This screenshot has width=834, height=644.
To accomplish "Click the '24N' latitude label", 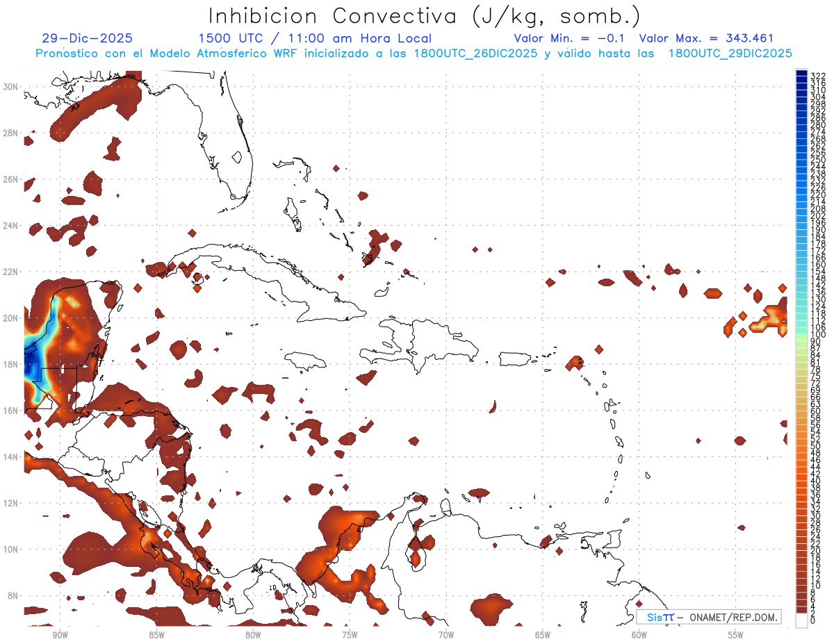I will point(10,226).
